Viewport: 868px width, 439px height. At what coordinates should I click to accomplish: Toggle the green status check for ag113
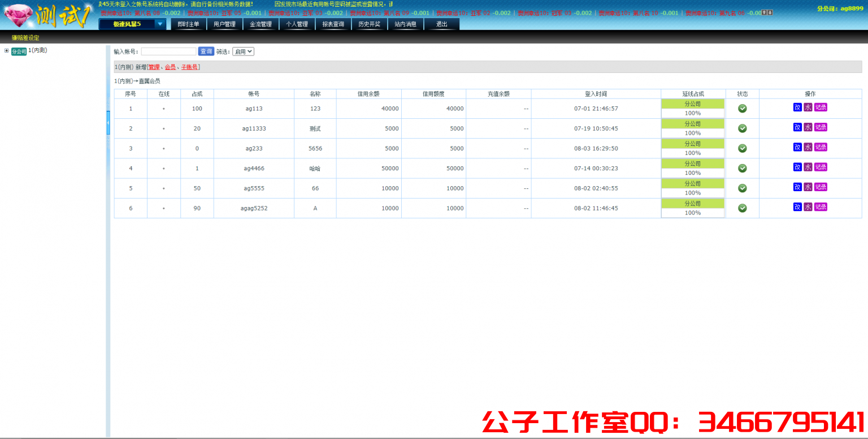pos(743,109)
